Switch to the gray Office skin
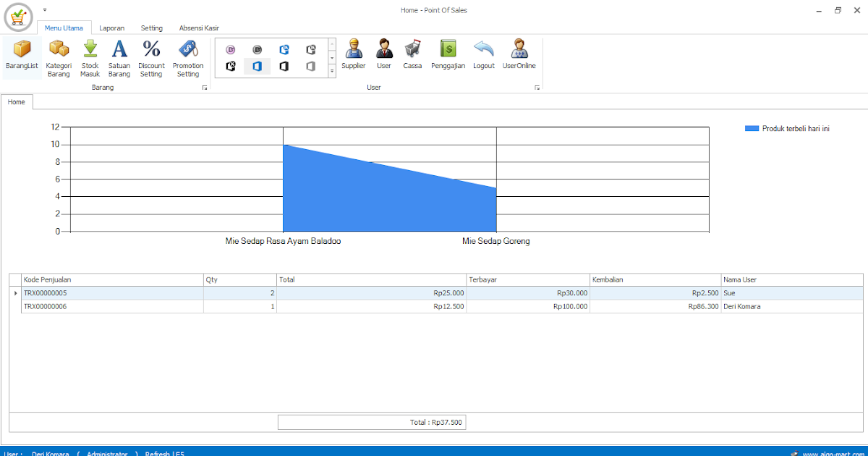This screenshot has width=868, height=456. coord(311,67)
